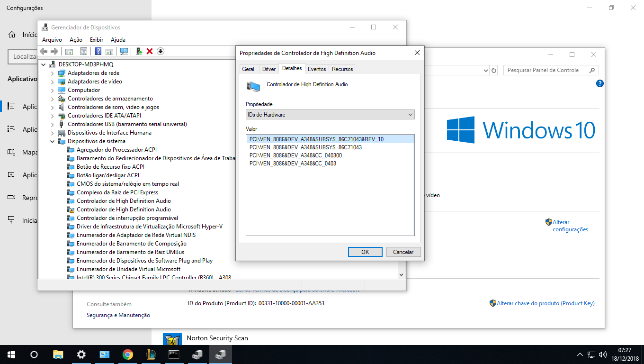This screenshot has height=364, width=644.
Task: Click the update driver toolbar icon
Action: click(x=139, y=51)
